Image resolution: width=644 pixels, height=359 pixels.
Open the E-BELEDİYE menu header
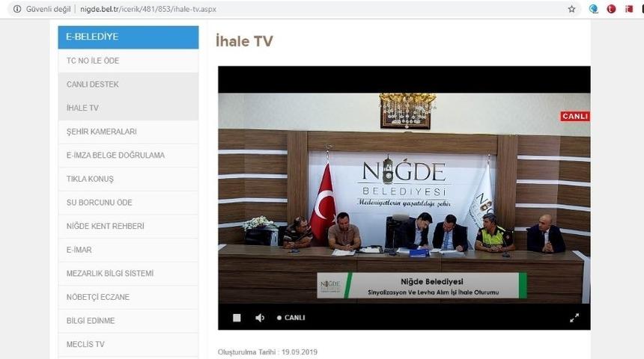click(x=128, y=37)
